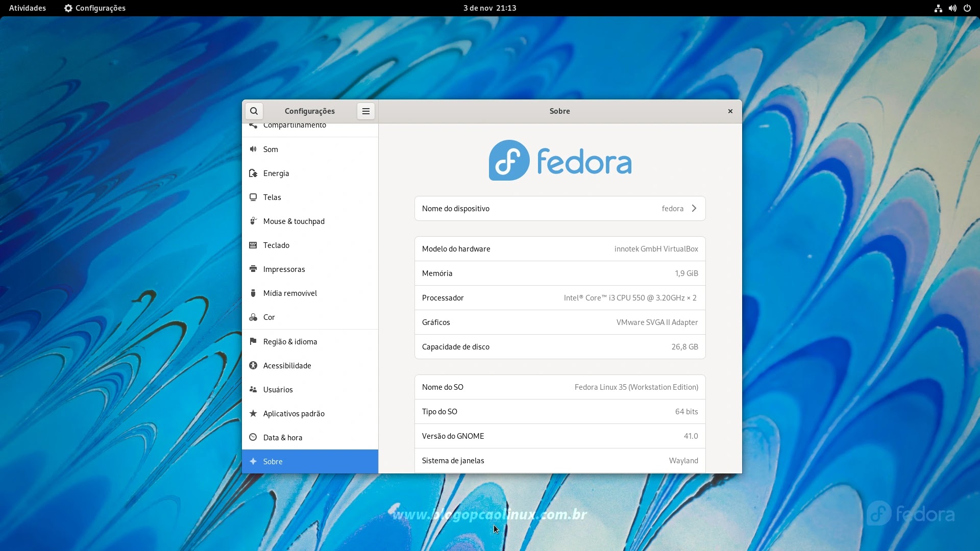
Task: Select the Mouse & touchpad icon
Action: click(254, 221)
